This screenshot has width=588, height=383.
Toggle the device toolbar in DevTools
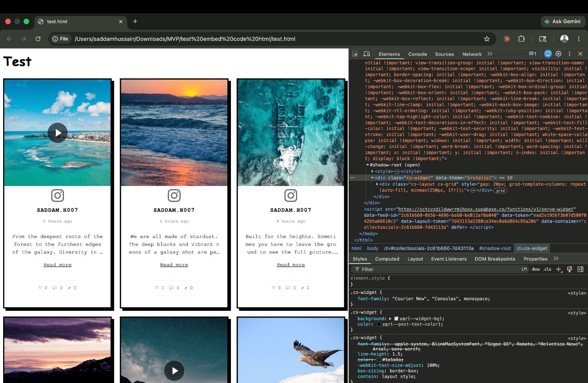click(367, 54)
